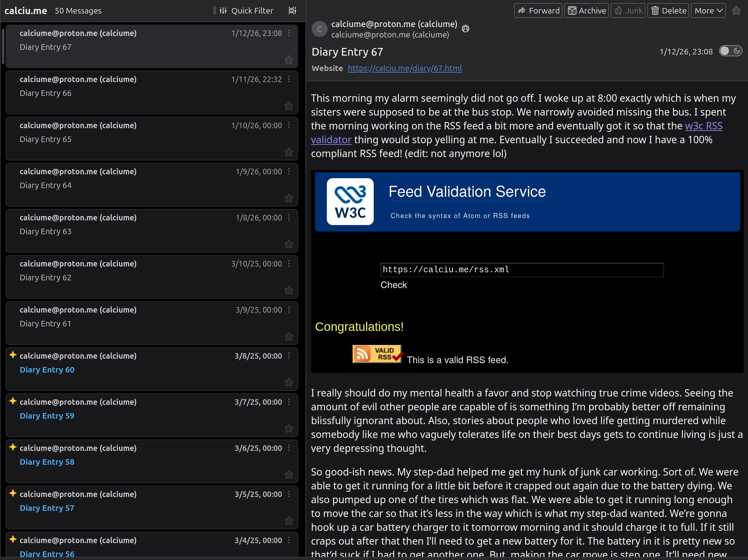Open the options menu for Diary Entry 62
The image size is (748, 560).
289,264
